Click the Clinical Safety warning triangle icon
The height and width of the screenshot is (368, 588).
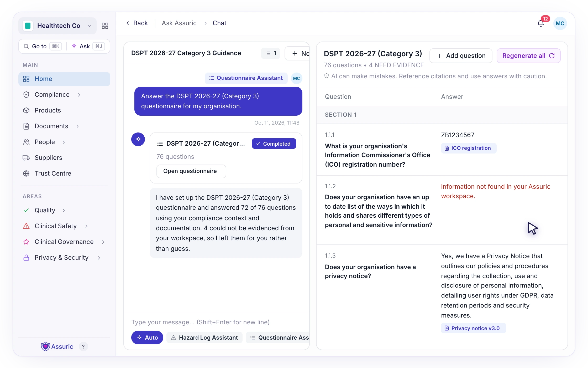pyautogui.click(x=26, y=226)
